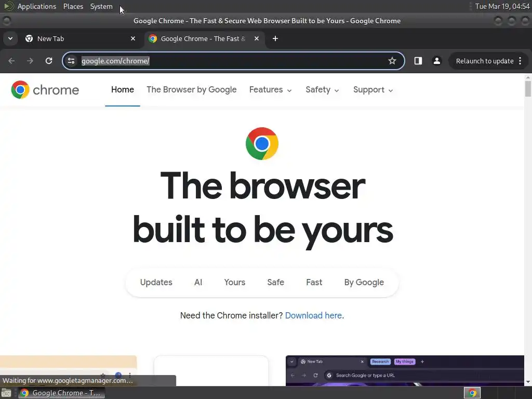Jump to the Safe section

coord(275,282)
